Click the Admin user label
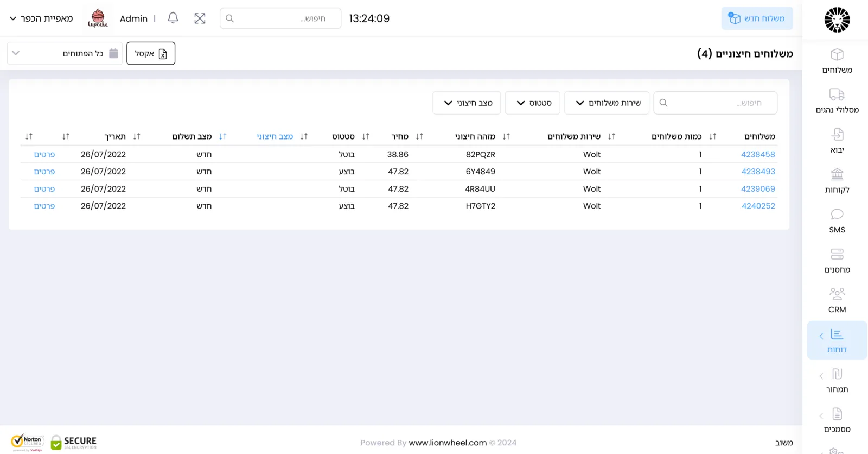This screenshot has width=868, height=454. click(x=133, y=18)
